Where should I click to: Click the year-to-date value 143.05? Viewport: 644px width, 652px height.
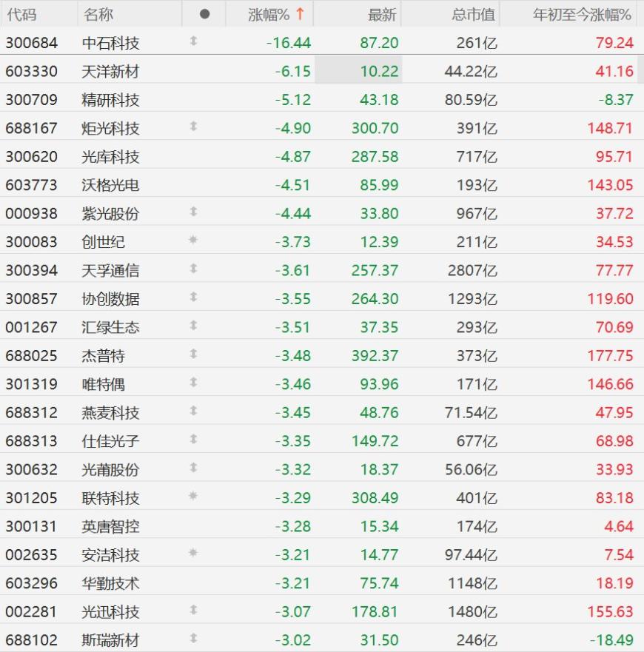coord(610,185)
